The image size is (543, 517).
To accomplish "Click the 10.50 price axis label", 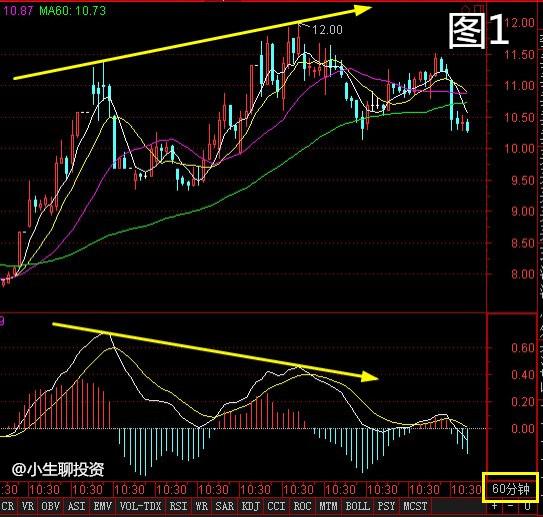I will (x=519, y=117).
